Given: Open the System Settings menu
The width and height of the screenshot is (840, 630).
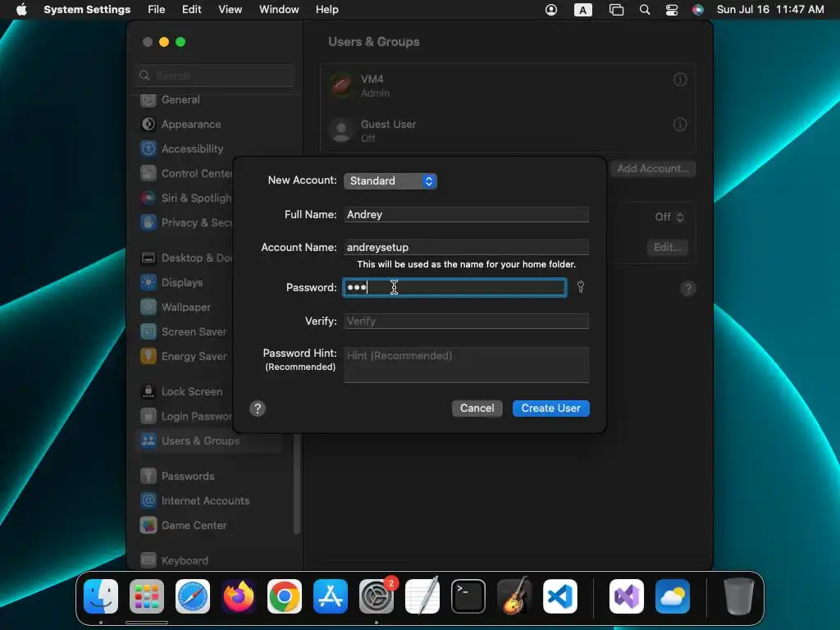Looking at the screenshot, I should pos(87,10).
